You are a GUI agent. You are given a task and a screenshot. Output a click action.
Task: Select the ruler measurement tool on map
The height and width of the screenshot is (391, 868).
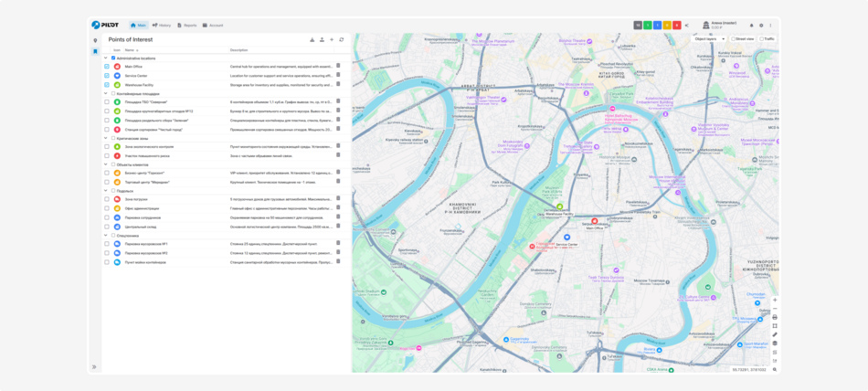[775, 334]
